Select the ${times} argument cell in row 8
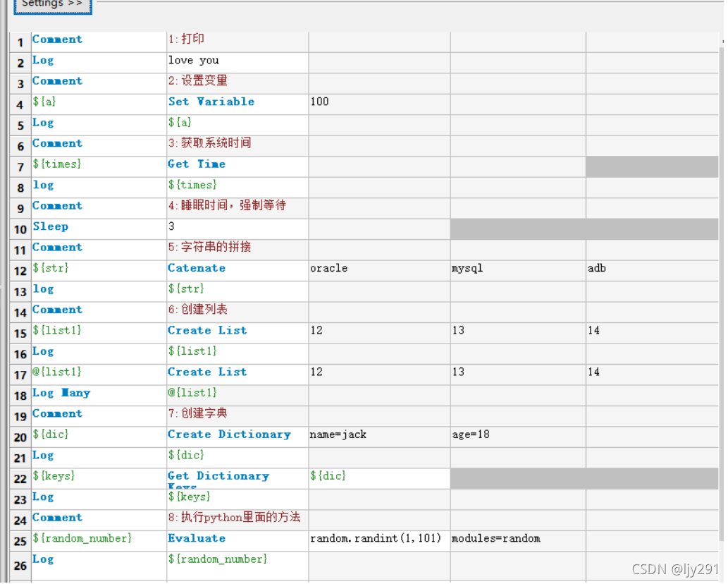 pos(237,187)
